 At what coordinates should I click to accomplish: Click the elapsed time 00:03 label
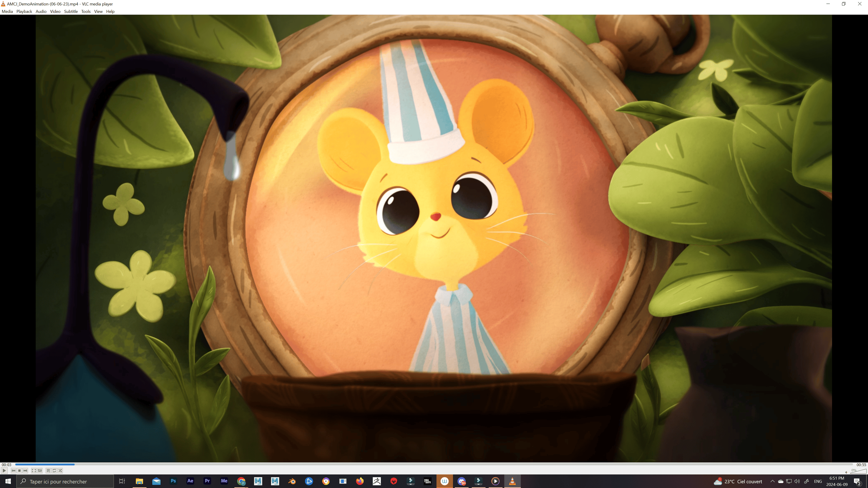pyautogui.click(x=7, y=465)
